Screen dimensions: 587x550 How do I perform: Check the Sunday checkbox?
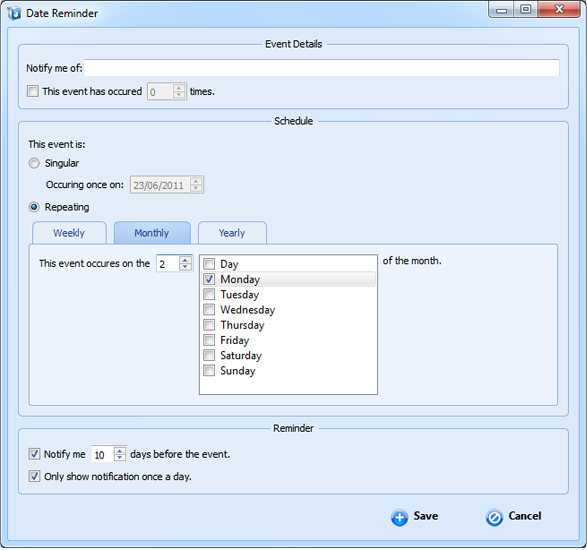[x=209, y=370]
